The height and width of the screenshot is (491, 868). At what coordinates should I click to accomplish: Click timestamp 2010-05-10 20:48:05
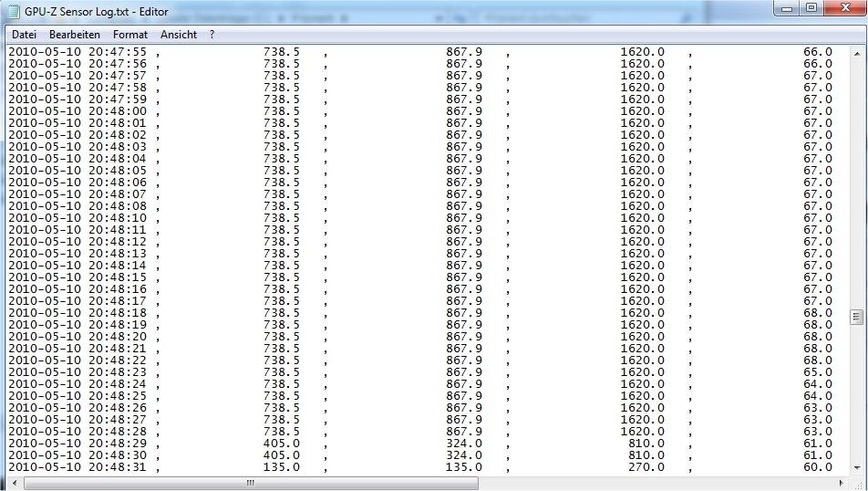tap(77, 171)
